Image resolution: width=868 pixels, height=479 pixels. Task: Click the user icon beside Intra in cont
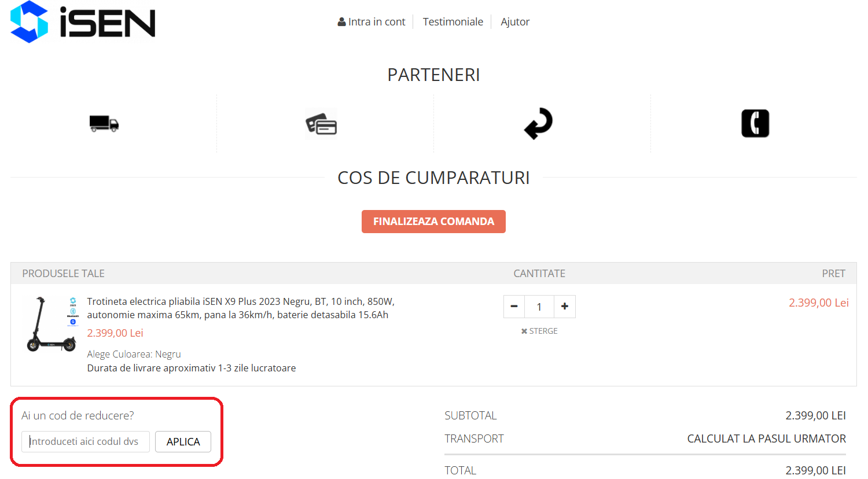click(x=341, y=21)
